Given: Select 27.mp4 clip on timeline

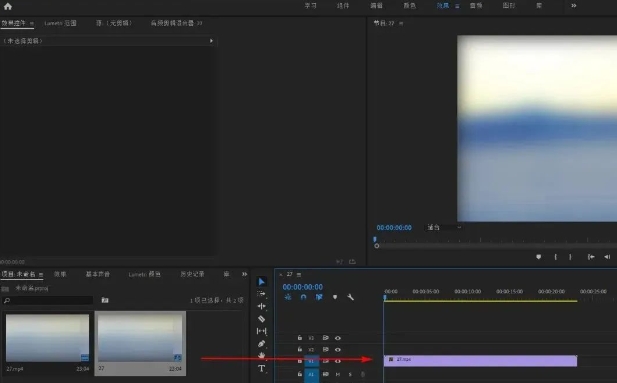Looking at the screenshot, I should coord(480,361).
